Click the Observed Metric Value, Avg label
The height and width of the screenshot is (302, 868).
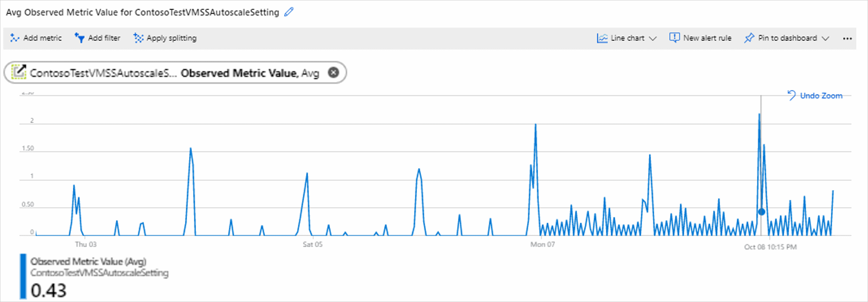pos(250,73)
